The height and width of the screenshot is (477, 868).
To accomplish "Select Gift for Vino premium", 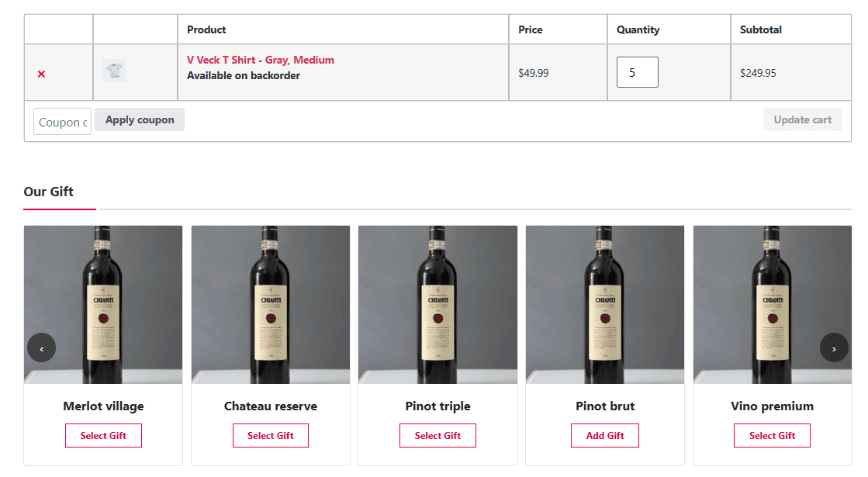I will tap(772, 436).
